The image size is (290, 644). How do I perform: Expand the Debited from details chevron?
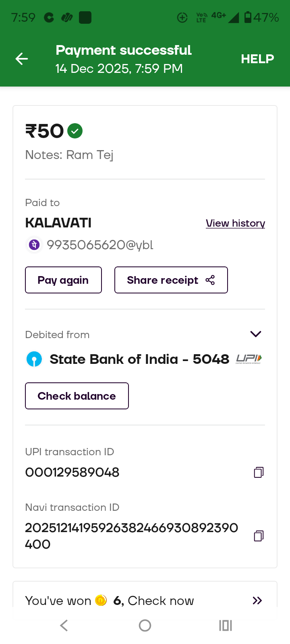pos(256,334)
